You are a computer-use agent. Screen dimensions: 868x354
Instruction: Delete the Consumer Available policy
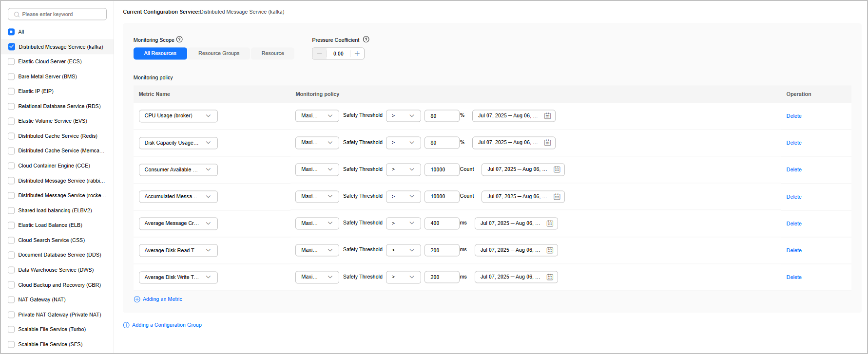click(x=794, y=169)
